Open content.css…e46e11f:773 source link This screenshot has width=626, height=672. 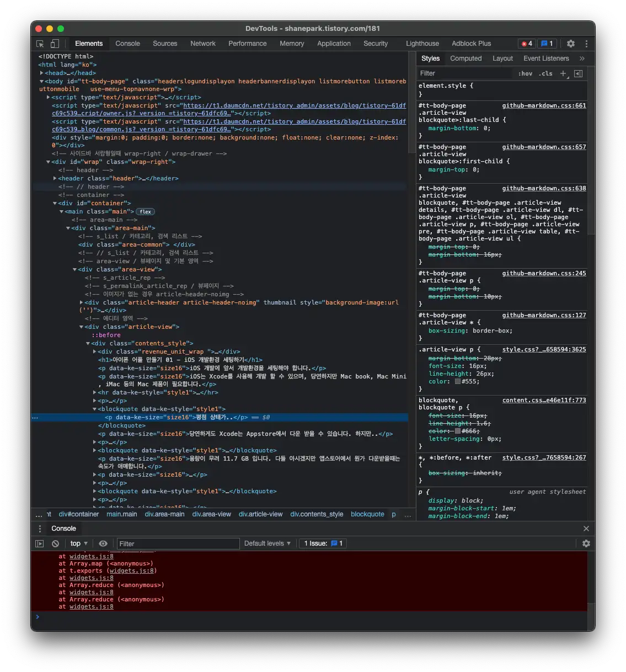point(544,400)
